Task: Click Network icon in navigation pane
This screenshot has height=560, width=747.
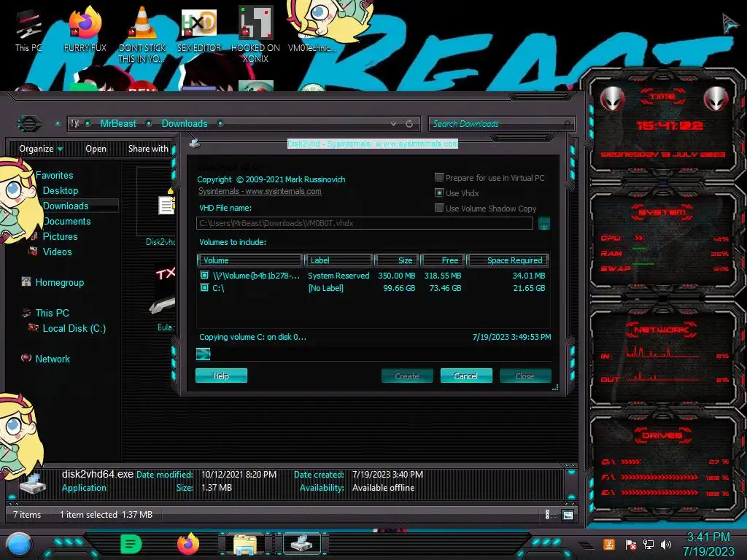Action: 26,358
